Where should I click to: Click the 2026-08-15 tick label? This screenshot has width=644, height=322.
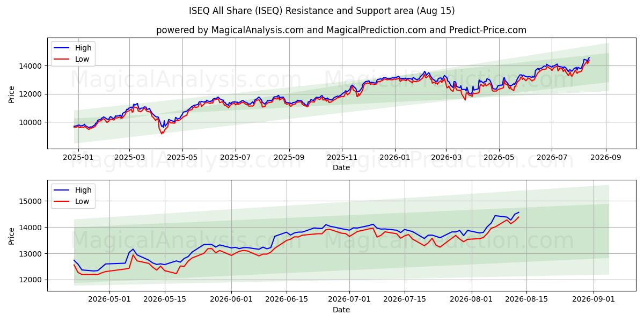[526, 299]
